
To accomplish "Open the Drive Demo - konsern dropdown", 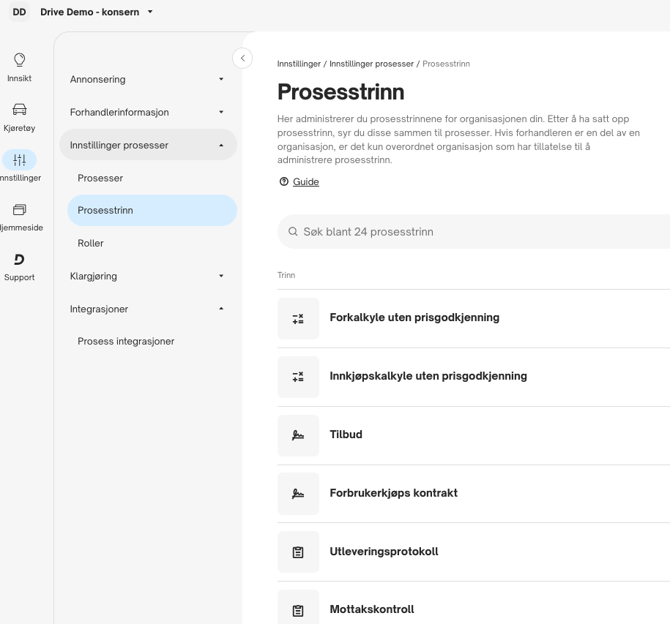I will coord(96,12).
